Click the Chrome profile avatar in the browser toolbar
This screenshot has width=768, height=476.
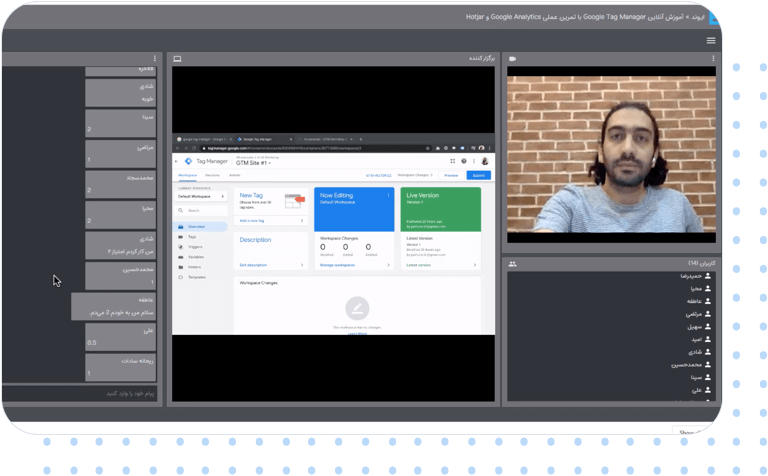(x=481, y=148)
